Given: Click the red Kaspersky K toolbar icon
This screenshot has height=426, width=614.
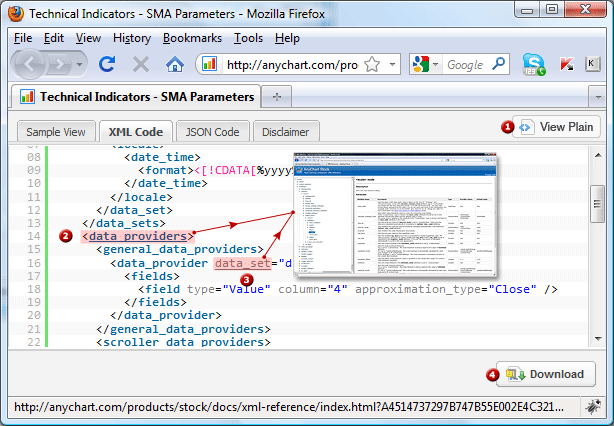Looking at the screenshot, I should pyautogui.click(x=567, y=64).
